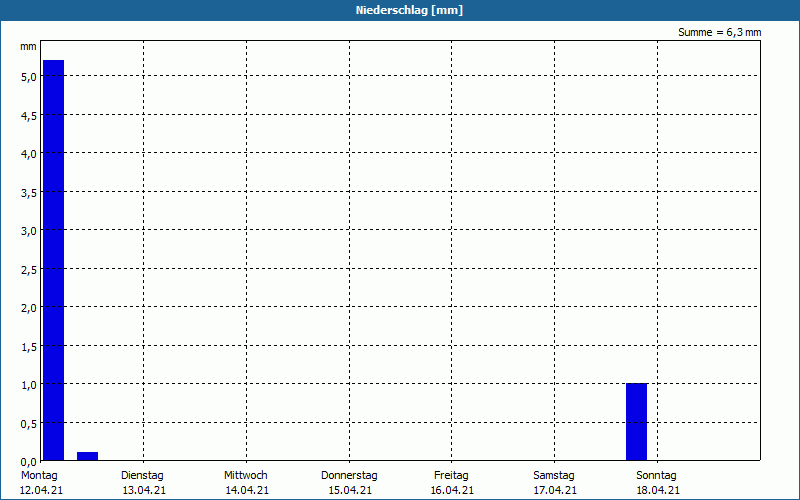Select the Montag day label
Viewport: 800px width, 500px height.
[x=39, y=475]
